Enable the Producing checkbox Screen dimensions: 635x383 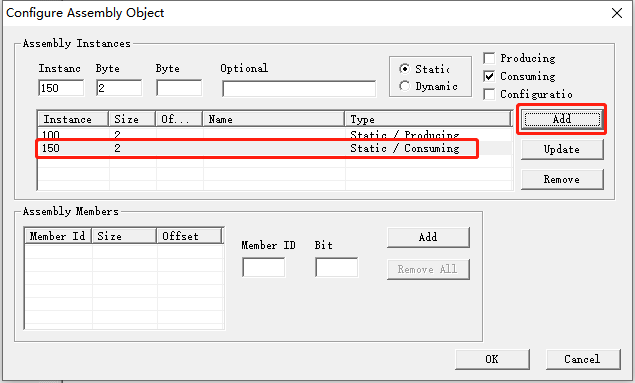point(489,58)
